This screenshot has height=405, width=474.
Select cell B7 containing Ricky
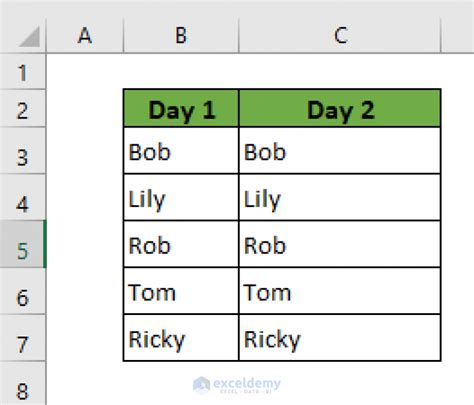coord(181,337)
